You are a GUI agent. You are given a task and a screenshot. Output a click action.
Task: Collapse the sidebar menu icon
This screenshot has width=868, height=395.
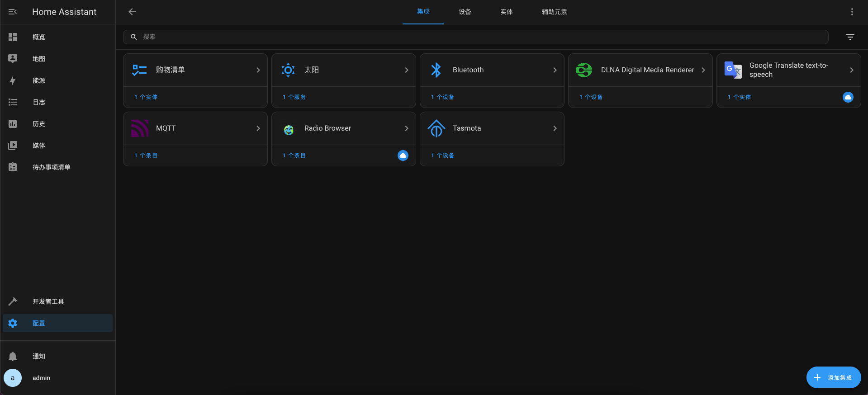point(13,12)
